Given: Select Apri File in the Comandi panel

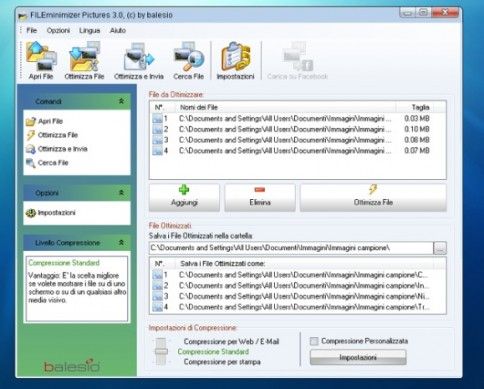Looking at the screenshot, I should pyautogui.click(x=44, y=121).
